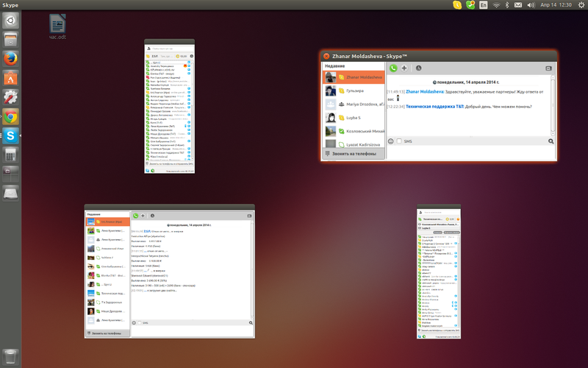
Task: Open the Bluetooth indicator
Action: click(x=507, y=5)
